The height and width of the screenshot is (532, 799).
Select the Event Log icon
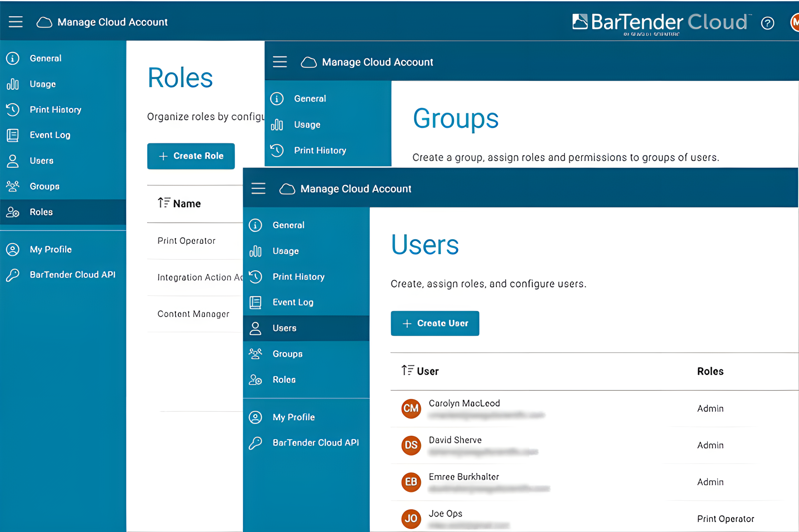pyautogui.click(x=13, y=135)
